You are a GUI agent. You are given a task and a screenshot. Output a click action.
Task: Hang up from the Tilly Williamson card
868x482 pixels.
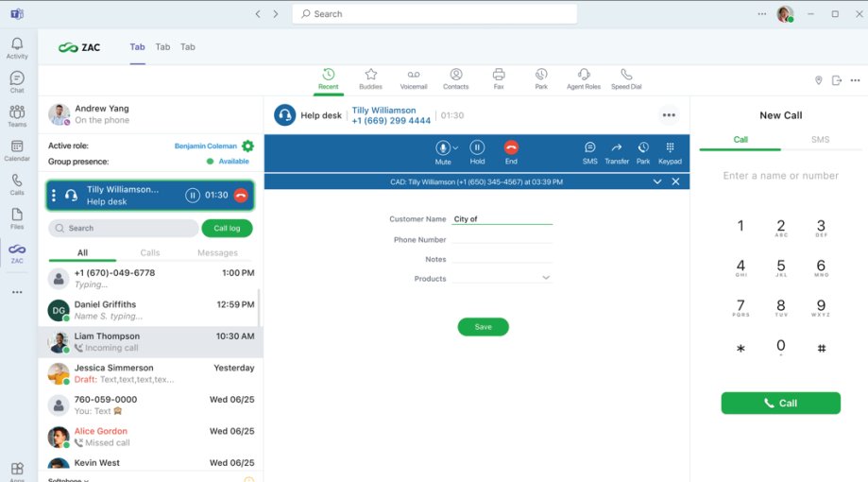coord(241,195)
